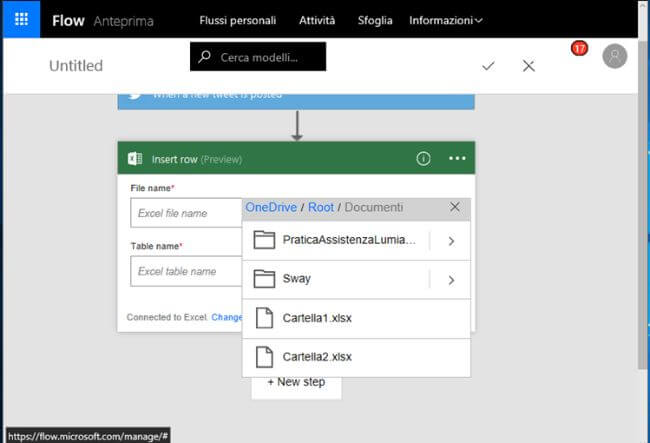Click the Excel table name field
This screenshot has height=443, width=650.
186,271
